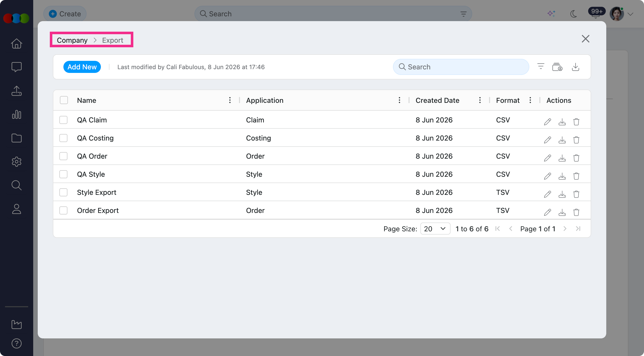This screenshot has width=644, height=356.
Task: Open the factory icon at the sidebar bottom
Action: 17,324
